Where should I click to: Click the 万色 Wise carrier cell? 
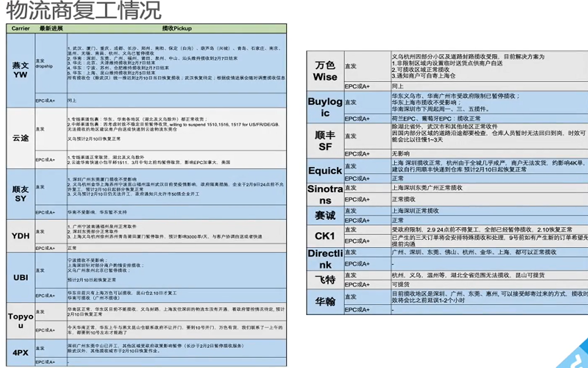(x=325, y=71)
